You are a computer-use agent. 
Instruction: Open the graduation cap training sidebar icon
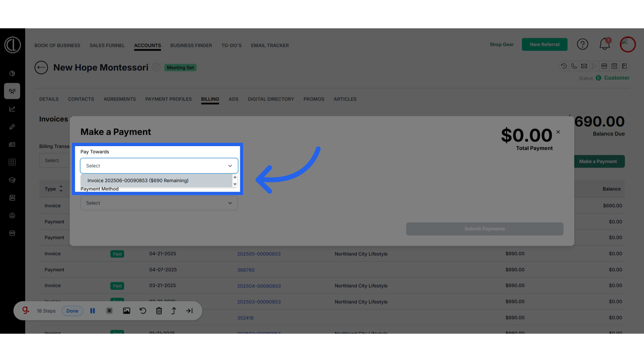[12, 180]
